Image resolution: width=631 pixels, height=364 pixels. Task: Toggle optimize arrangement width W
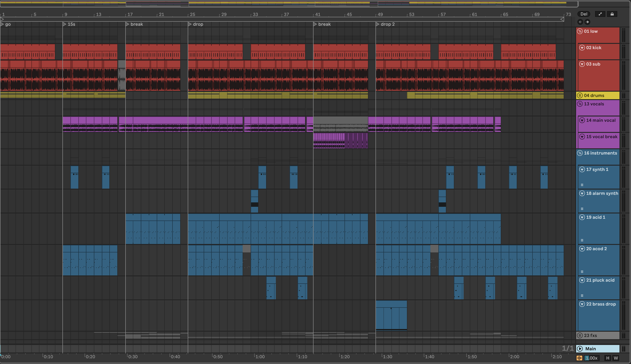coord(616,358)
